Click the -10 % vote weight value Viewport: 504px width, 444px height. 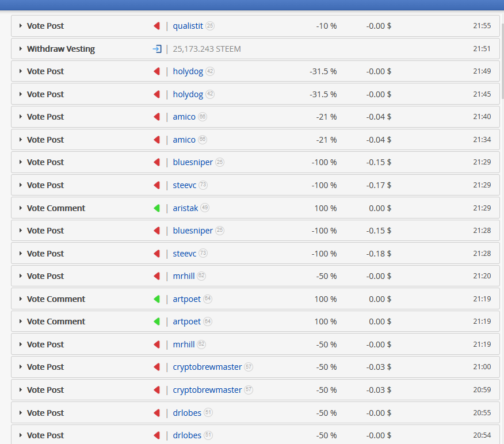click(x=326, y=26)
